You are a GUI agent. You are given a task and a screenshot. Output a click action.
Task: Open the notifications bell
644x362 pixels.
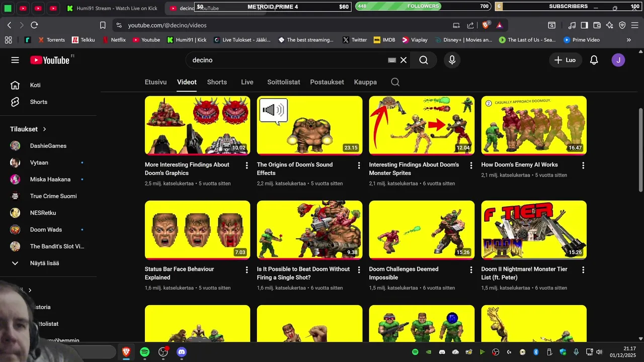click(x=594, y=60)
